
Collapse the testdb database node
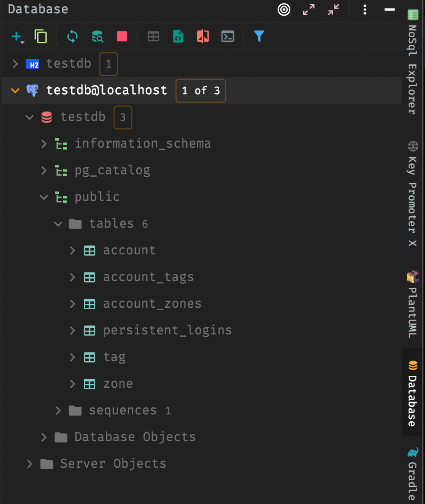click(x=30, y=117)
